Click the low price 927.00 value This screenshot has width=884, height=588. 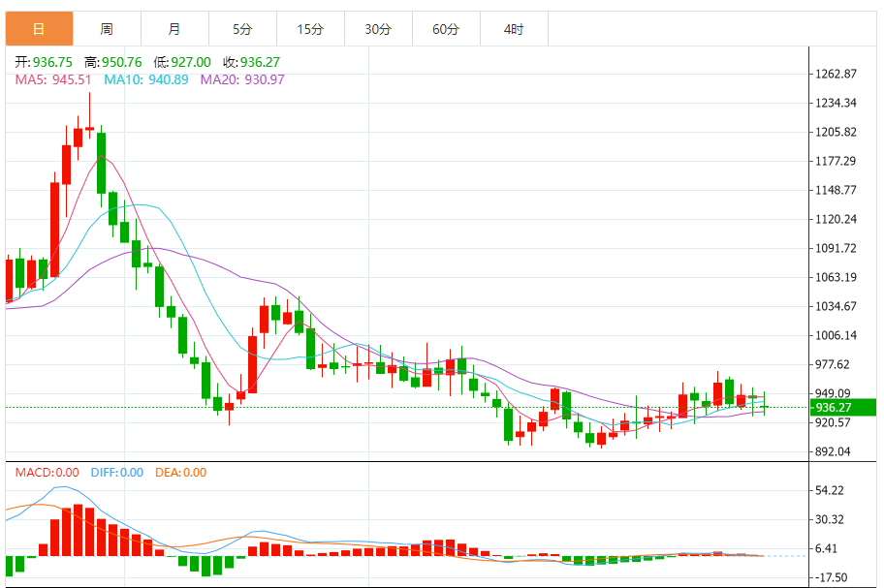[191, 62]
